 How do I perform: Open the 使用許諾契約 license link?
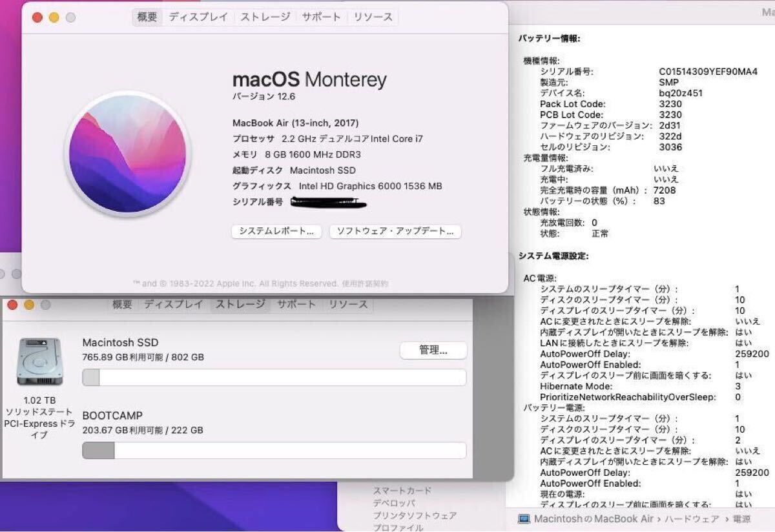(x=366, y=283)
